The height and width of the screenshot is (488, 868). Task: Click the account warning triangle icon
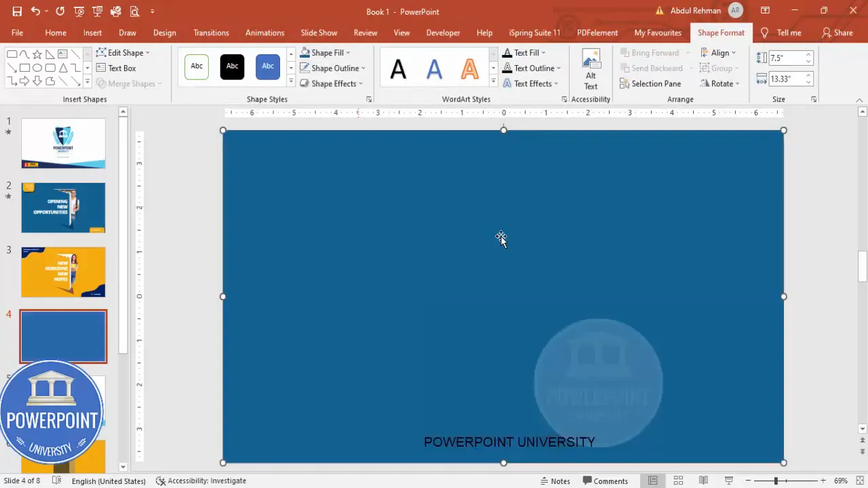[660, 11]
